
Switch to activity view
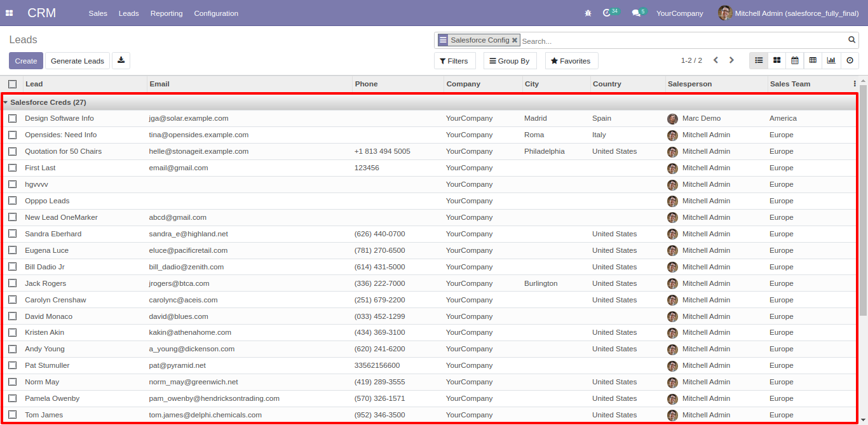[850, 60]
